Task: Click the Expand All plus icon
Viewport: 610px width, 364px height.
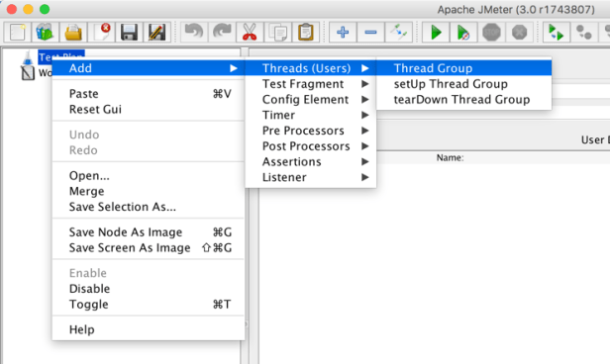Action: pos(343,33)
